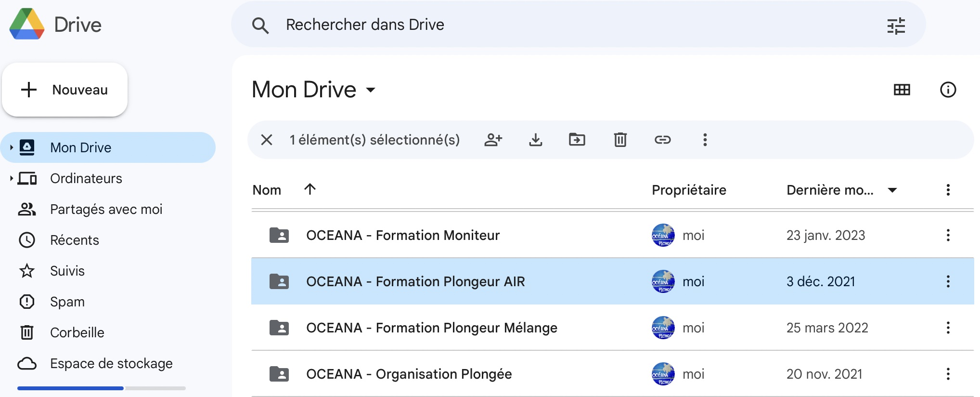980x397 pixels.
Task: Select folder OCEANA - Formation Moniteur
Action: (x=403, y=235)
